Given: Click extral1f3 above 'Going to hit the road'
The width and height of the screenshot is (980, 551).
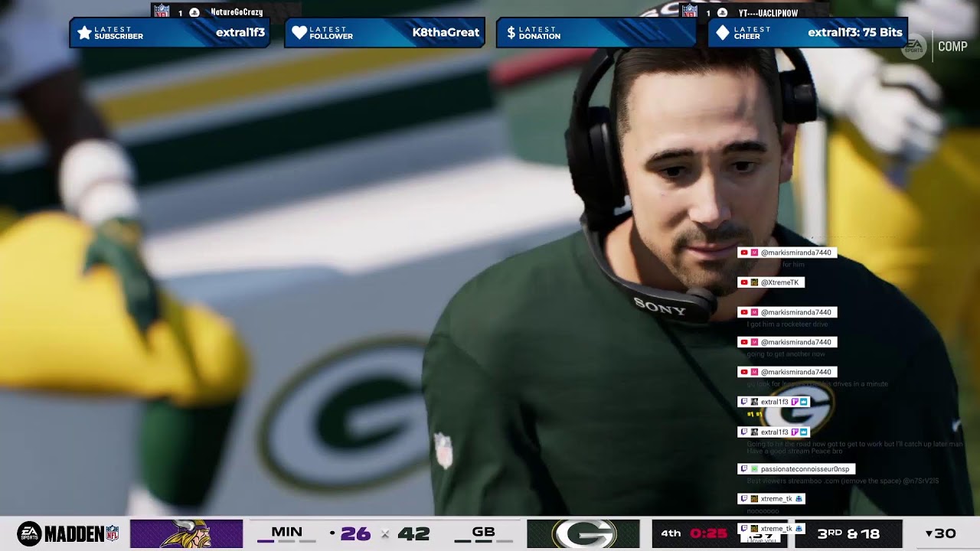Looking at the screenshot, I should [775, 432].
